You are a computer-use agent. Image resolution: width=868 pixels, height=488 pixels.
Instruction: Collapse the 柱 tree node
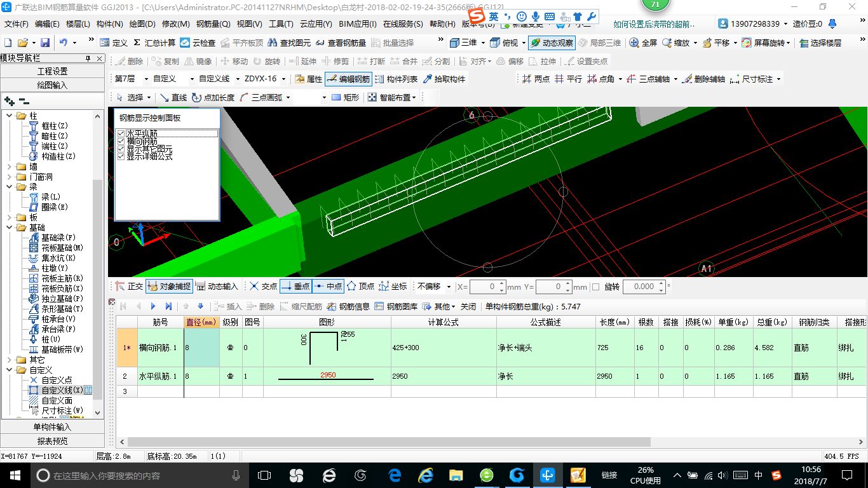9,116
